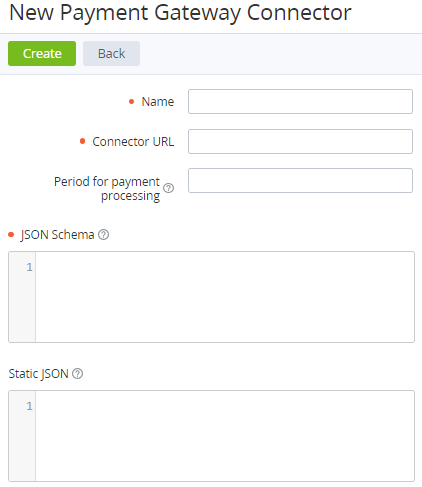
Task: Select line number 1 in Static JSON gutter
Action: click(x=29, y=406)
